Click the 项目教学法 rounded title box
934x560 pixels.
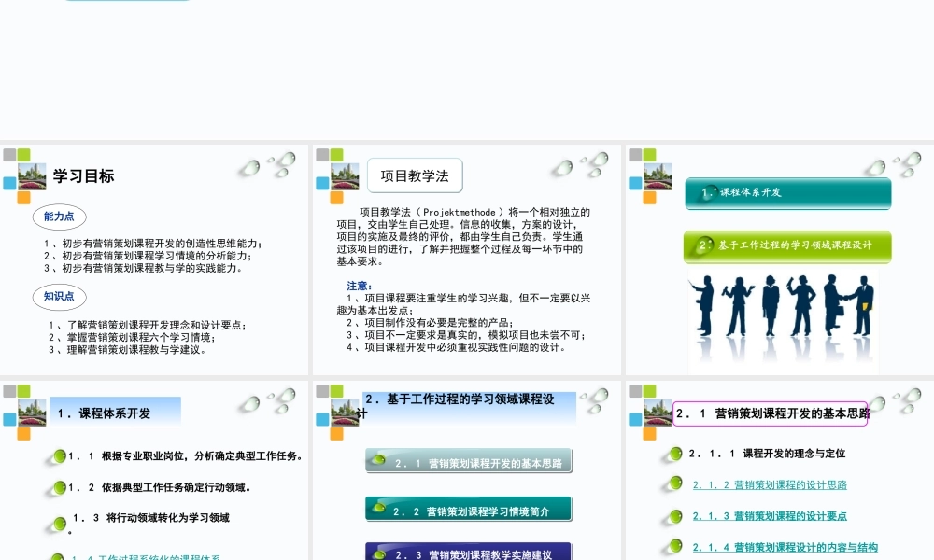tap(414, 175)
